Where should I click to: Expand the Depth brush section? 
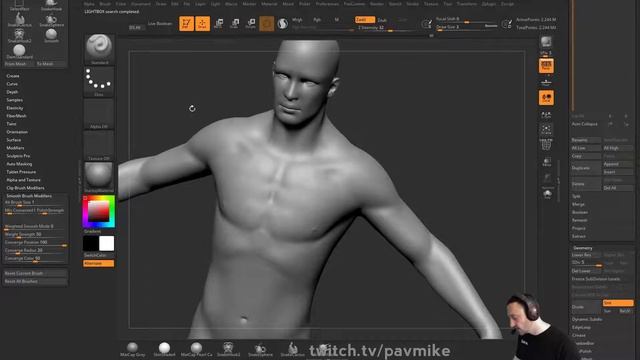(12, 92)
